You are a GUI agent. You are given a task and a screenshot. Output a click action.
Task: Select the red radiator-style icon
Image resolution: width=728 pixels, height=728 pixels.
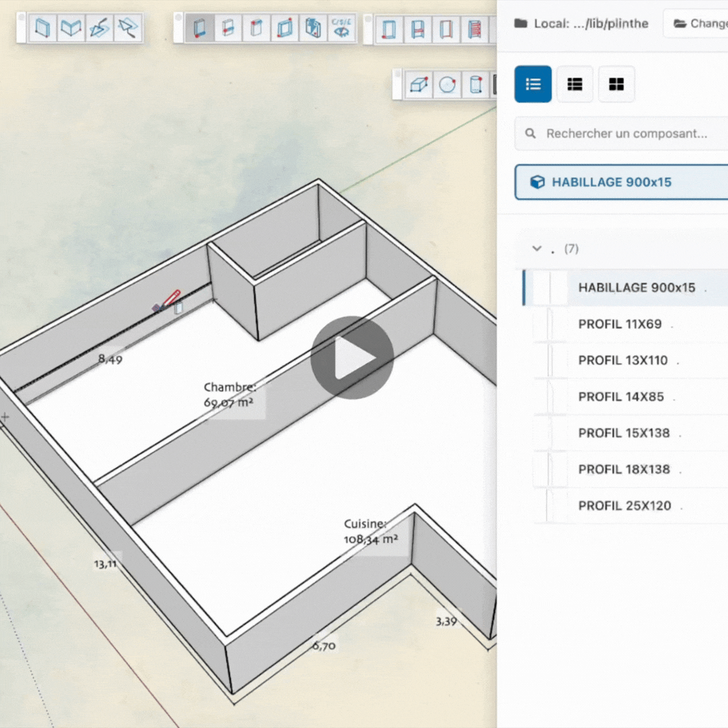476,29
